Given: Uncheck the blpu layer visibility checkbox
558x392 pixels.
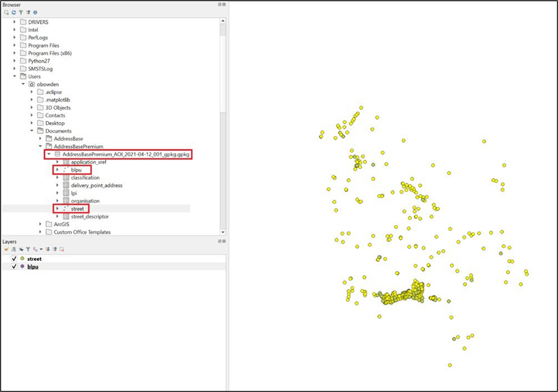Looking at the screenshot, I should [14, 266].
